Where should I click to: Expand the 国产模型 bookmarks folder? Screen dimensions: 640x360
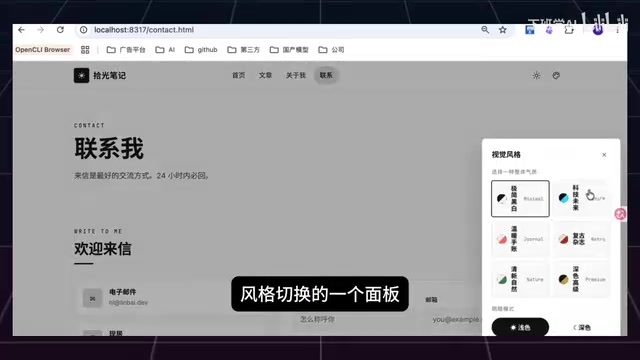[289, 50]
